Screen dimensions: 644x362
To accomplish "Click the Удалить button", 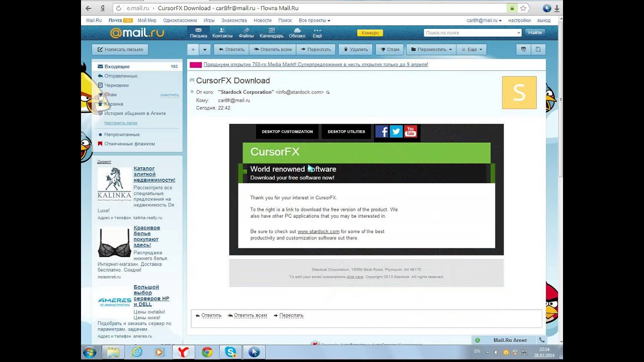I will [356, 49].
